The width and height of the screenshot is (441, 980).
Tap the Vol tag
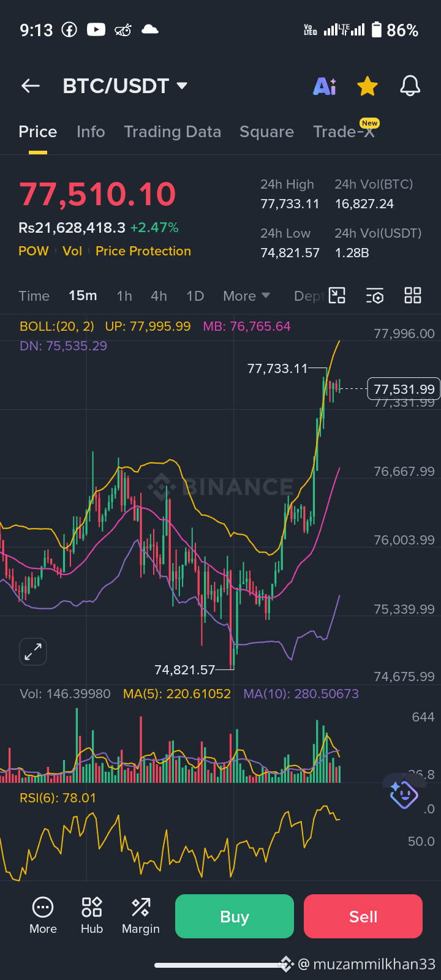click(x=72, y=251)
